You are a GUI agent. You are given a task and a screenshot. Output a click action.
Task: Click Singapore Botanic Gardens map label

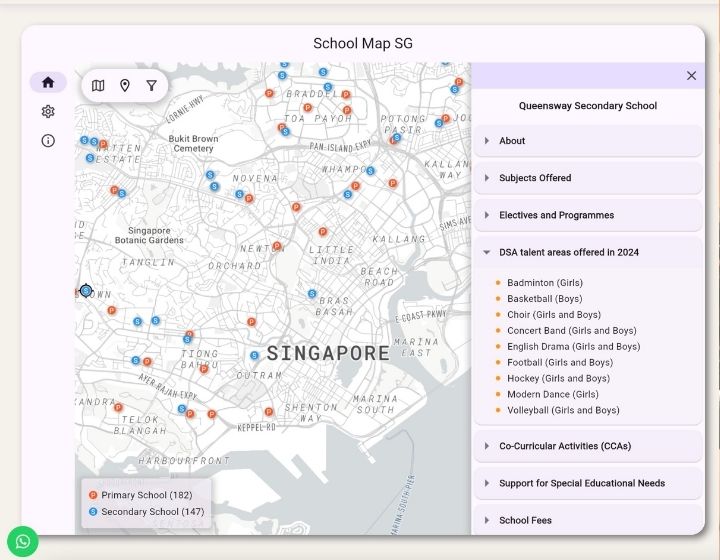click(x=149, y=235)
